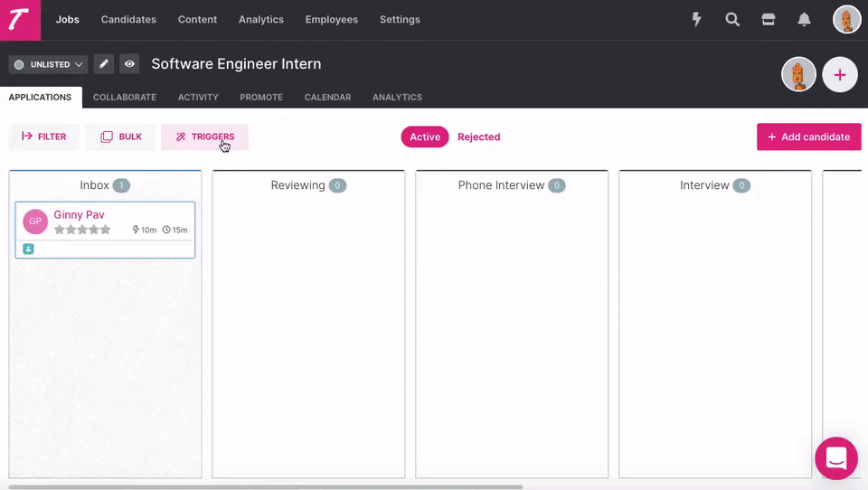This screenshot has width=868, height=490.
Task: Open the Filter panel
Action: (44, 137)
